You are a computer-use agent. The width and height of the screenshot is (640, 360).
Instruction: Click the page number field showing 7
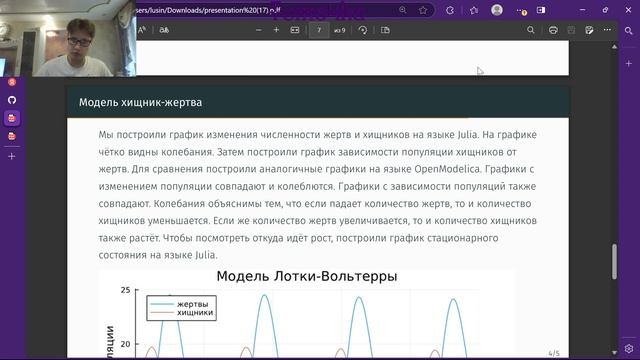pyautogui.click(x=319, y=30)
